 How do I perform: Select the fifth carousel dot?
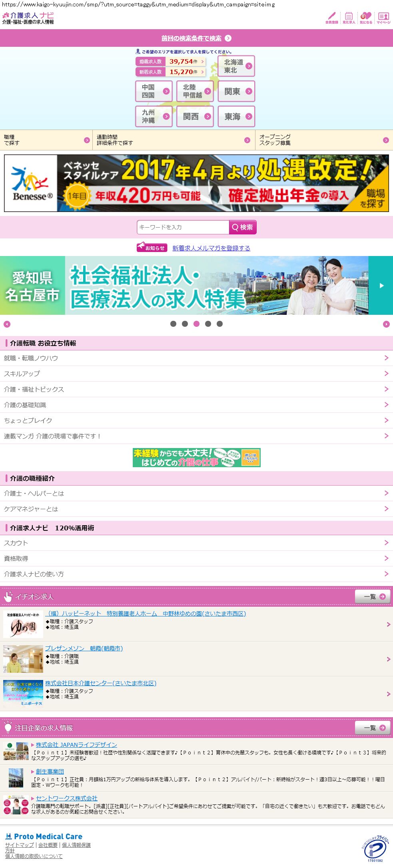tap(219, 324)
